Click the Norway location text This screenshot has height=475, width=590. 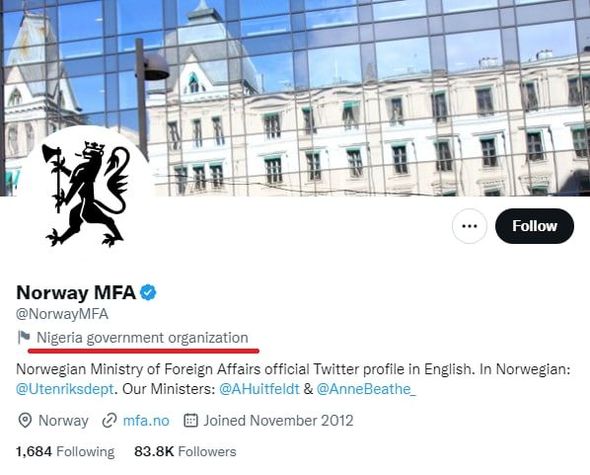click(x=64, y=420)
